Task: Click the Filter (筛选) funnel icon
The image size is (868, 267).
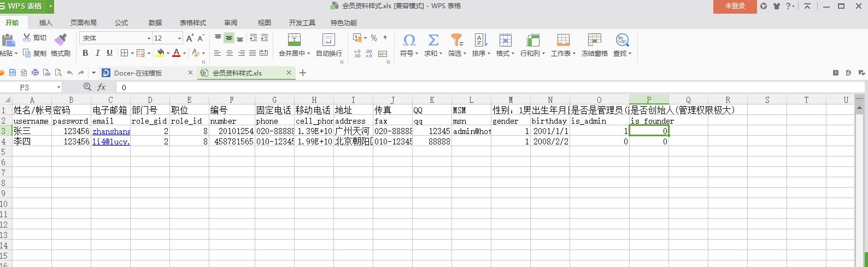Action: point(456,40)
